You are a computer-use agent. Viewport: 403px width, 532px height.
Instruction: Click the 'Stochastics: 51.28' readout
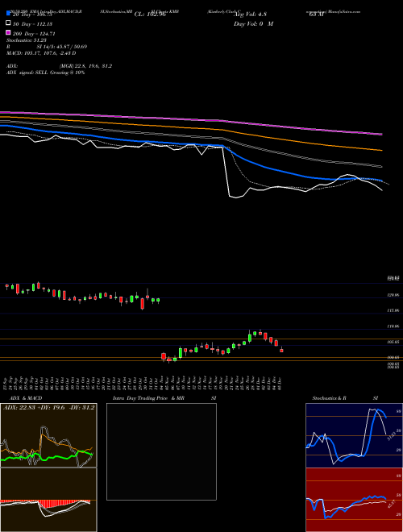[x=27, y=40]
